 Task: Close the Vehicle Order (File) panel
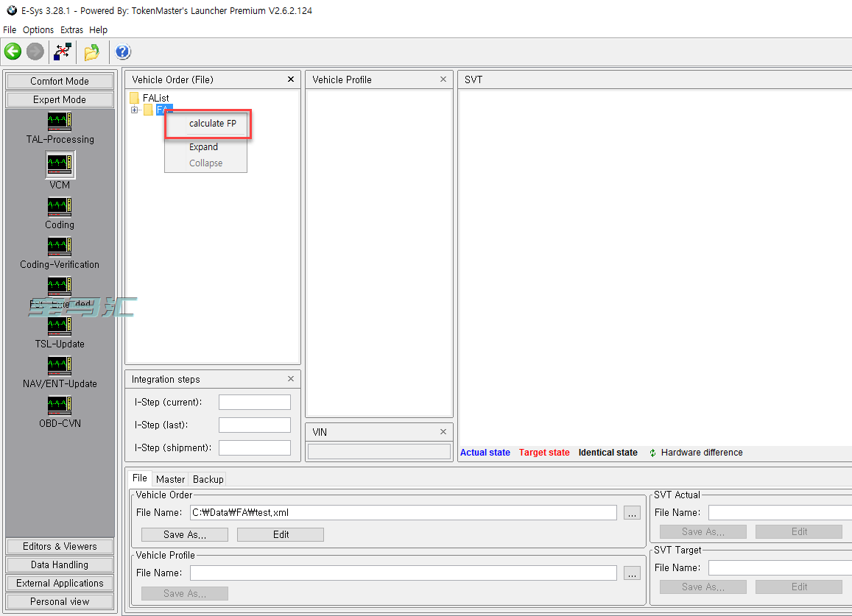click(291, 79)
